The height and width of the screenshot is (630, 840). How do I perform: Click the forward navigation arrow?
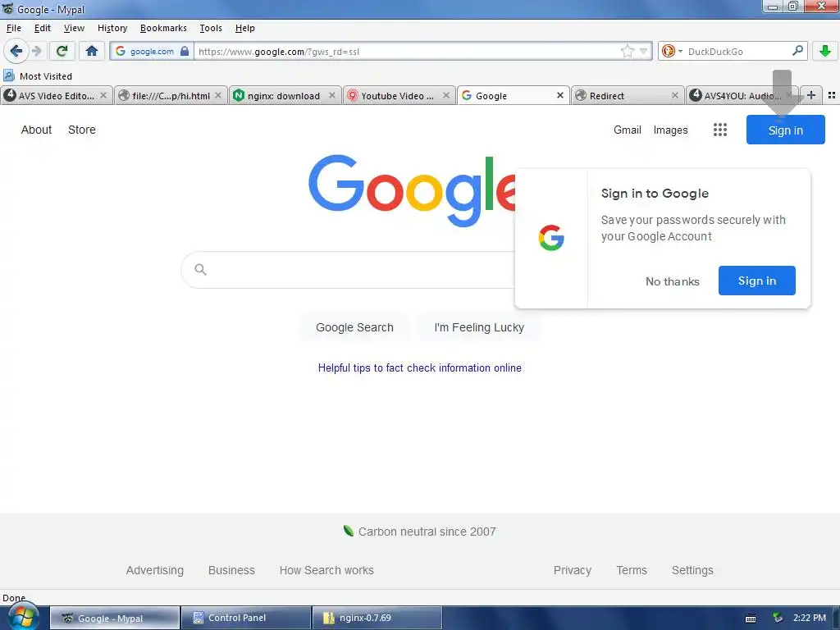36,51
